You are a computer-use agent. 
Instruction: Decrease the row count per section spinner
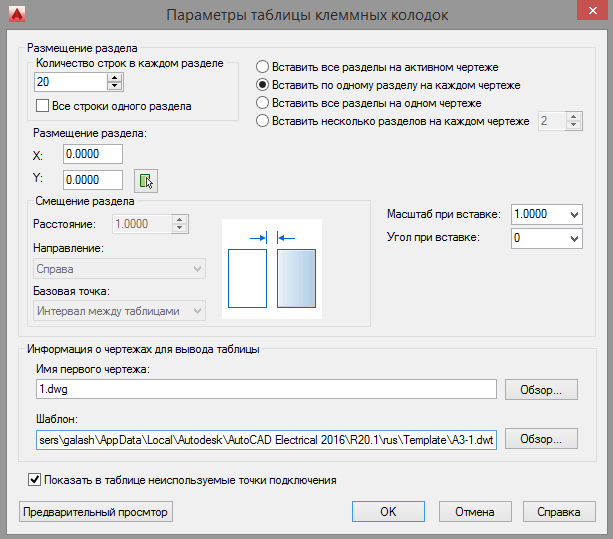click(115, 86)
